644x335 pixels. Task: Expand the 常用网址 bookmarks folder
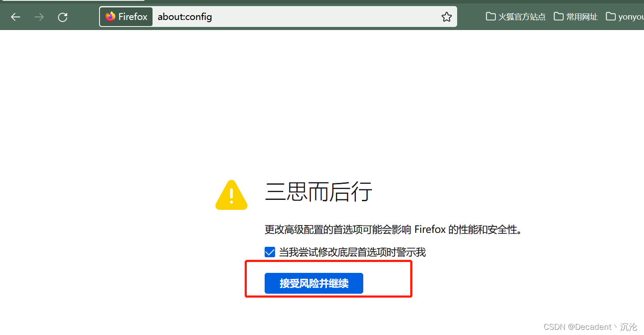pos(576,17)
